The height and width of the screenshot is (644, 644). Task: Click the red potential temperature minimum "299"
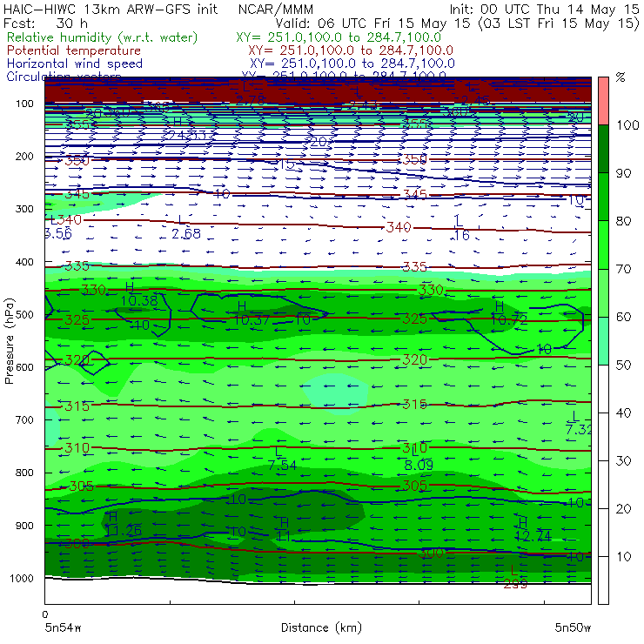pyautogui.click(x=515, y=584)
